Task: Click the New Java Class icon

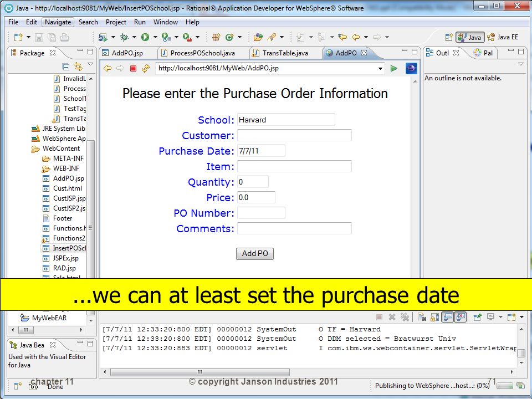Action: click(x=229, y=37)
